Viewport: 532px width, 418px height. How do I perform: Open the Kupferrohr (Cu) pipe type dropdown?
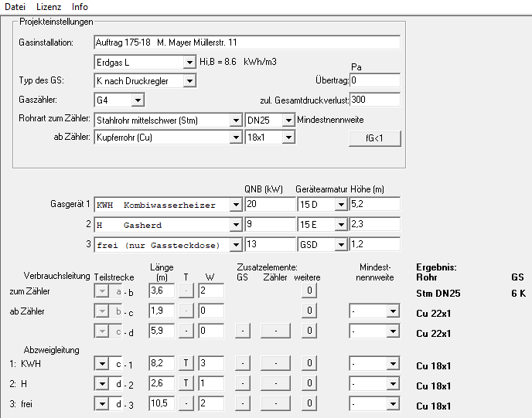(x=236, y=138)
